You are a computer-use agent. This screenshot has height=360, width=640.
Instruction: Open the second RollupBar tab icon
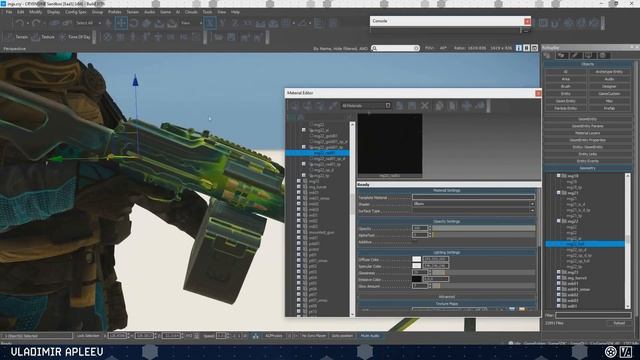[562, 56]
